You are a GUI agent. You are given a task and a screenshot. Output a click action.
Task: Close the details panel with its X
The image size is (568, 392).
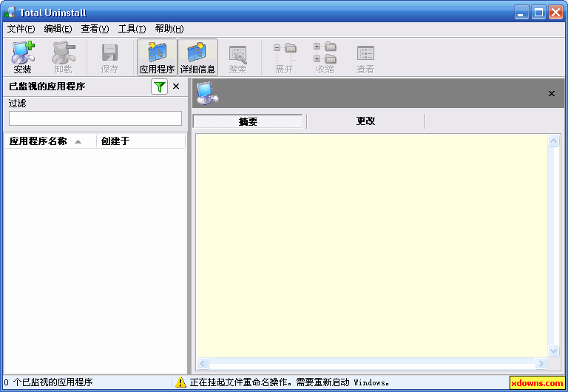coord(551,93)
